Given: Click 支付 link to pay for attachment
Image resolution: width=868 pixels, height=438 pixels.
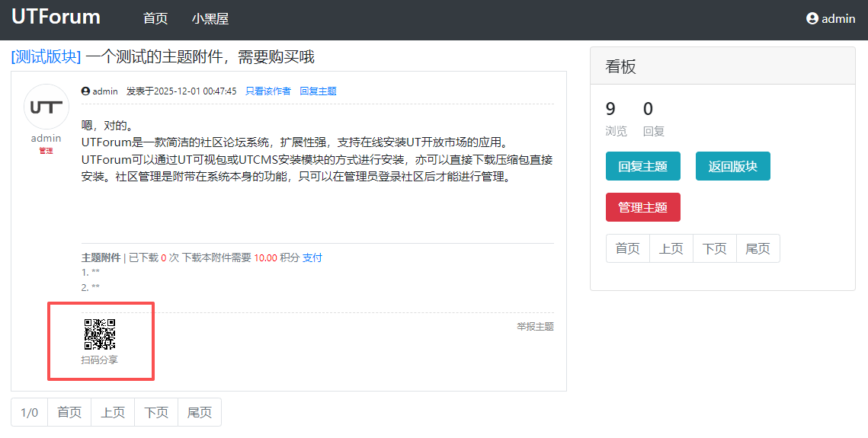Looking at the screenshot, I should (312, 257).
